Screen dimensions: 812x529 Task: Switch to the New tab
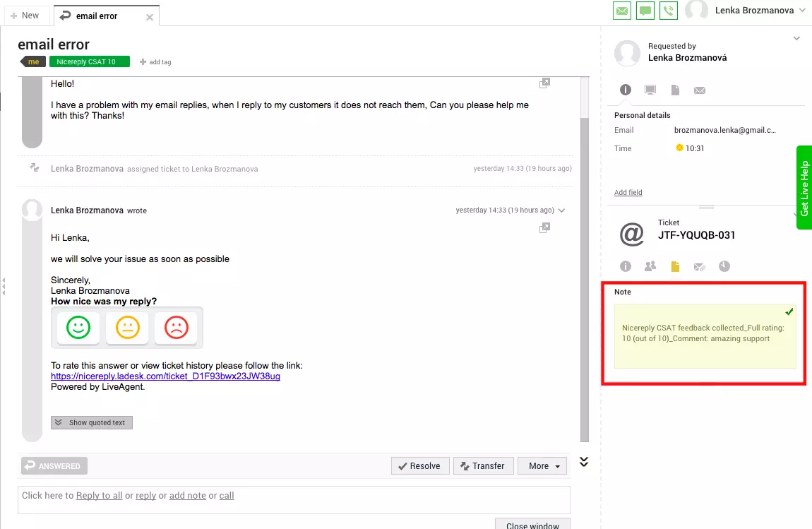point(27,15)
